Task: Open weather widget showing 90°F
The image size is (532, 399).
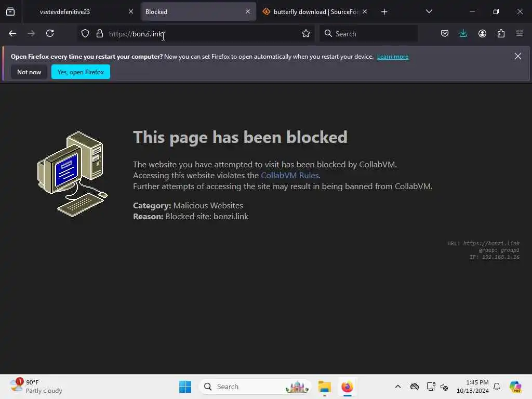Action: click(x=36, y=387)
